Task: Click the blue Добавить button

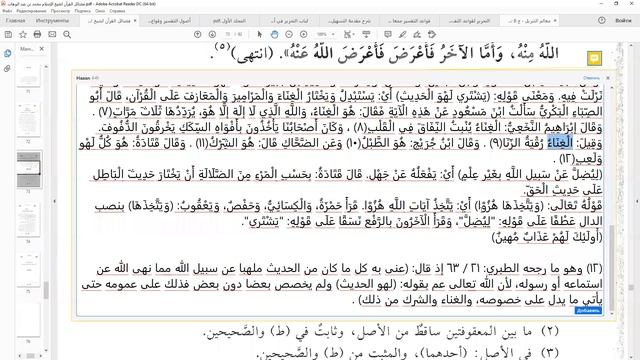Action: 588,311
